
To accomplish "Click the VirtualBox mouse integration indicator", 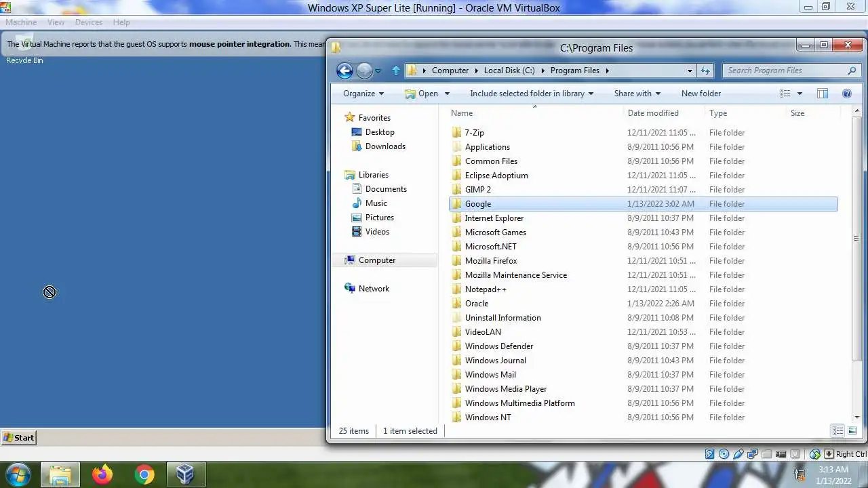I will [x=814, y=454].
